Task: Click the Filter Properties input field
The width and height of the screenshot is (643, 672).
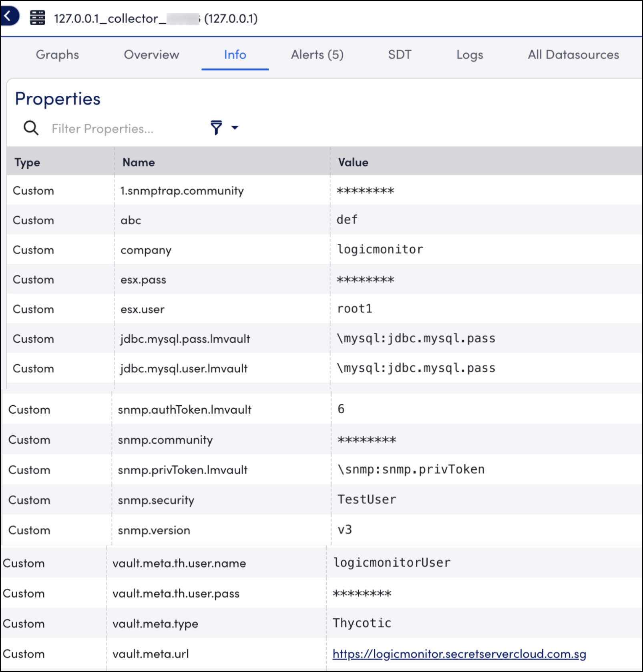Action: (112, 129)
